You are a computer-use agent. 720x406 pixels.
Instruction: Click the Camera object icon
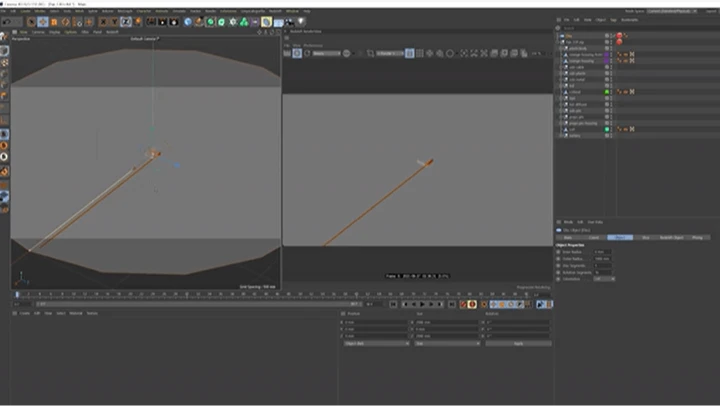(x=290, y=22)
